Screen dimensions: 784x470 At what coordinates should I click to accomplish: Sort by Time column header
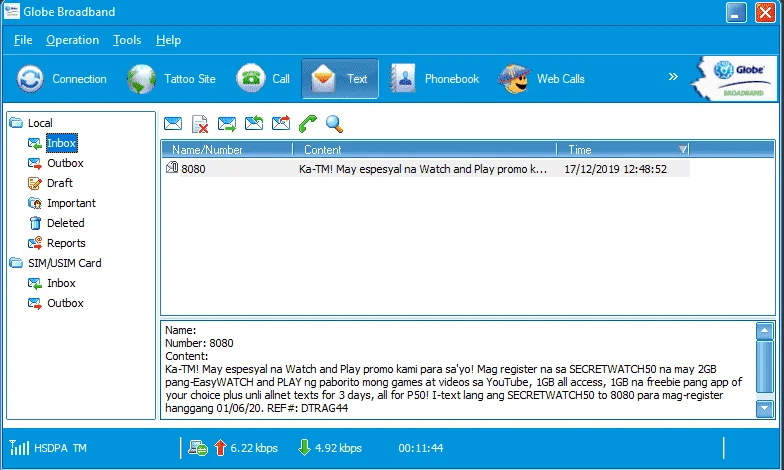tap(623, 150)
